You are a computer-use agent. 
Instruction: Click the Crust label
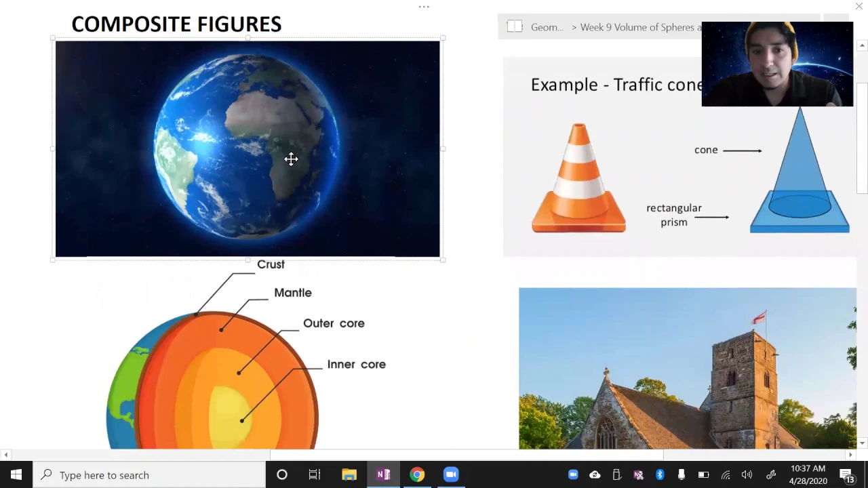[x=271, y=264]
